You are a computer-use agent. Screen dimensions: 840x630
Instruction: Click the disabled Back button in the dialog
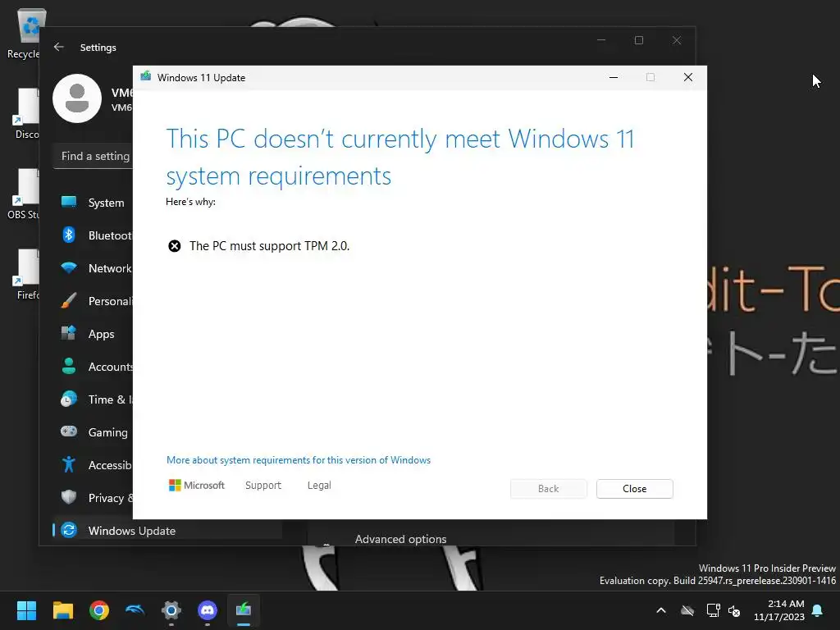coord(548,489)
